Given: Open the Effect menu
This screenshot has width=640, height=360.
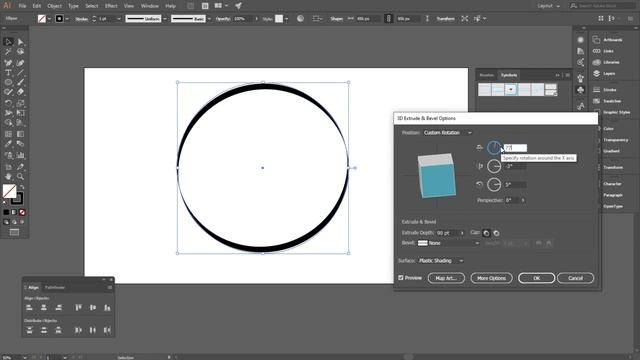Looking at the screenshot, I should (111, 6).
